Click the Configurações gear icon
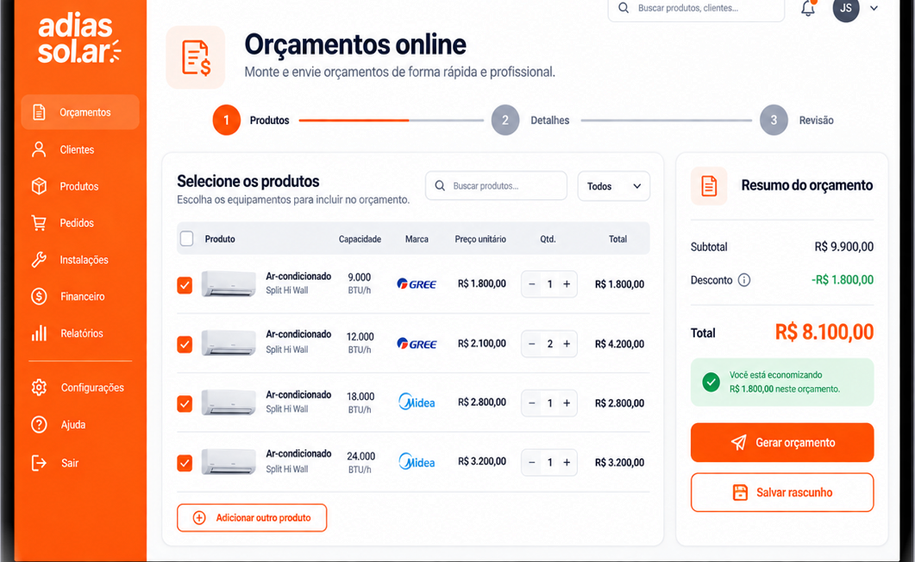Screen dimensions: 915x562 pos(39,388)
